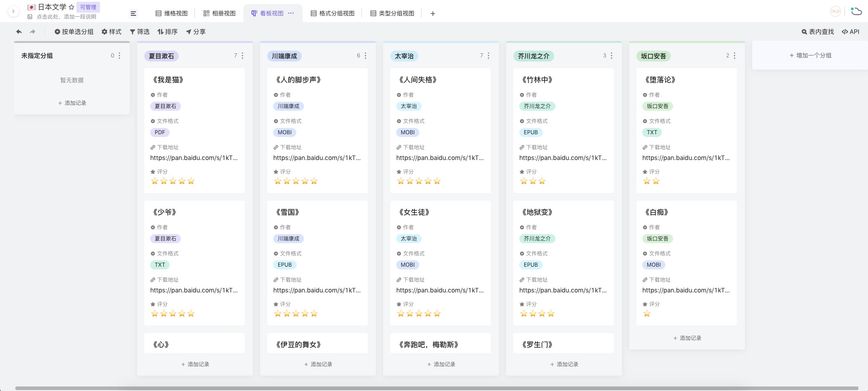The height and width of the screenshot is (391, 868).
Task: Open the 《地狱变》 card
Action: [564, 263]
